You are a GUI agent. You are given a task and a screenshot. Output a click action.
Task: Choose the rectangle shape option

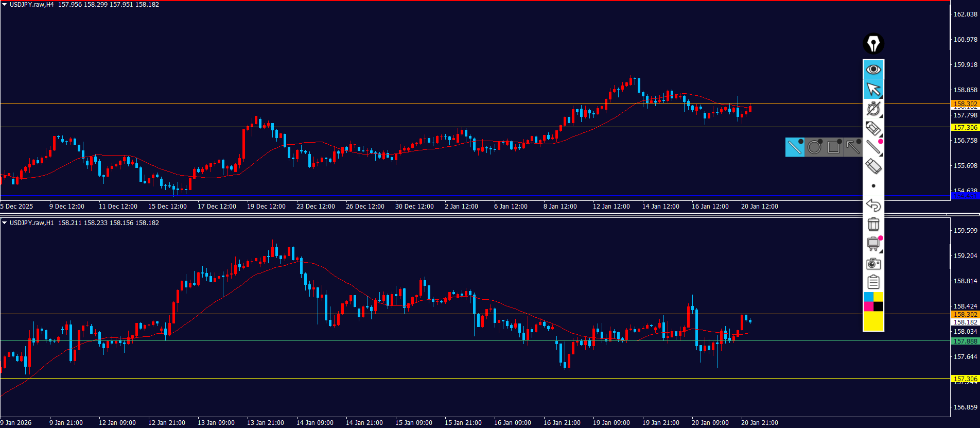click(834, 147)
